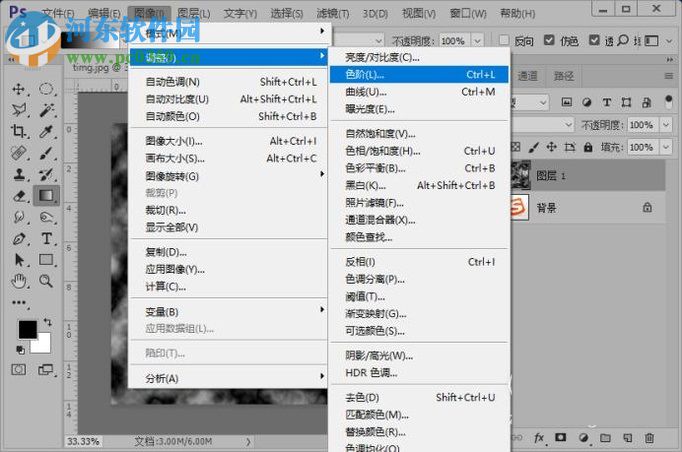682x452 pixels.
Task: Filter layers by pixel layer type
Action: point(567,102)
